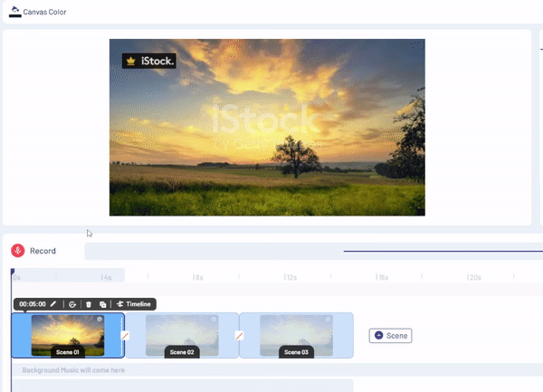Viewport: 543px width, 392px height.
Task: Click small circle icon on Scene 03 thumbnail
Action: point(328,320)
